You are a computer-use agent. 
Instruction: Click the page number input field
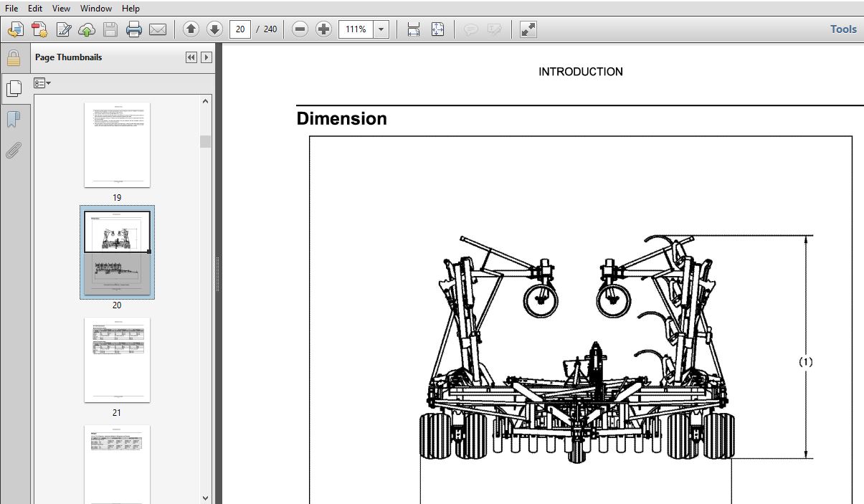point(240,29)
